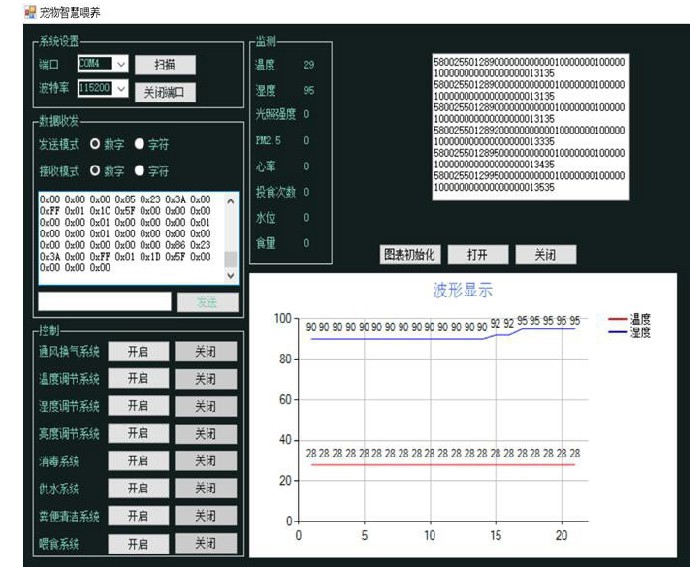Turn on 供水系统 with 开启
This screenshot has height=567, width=690.
[x=139, y=488]
